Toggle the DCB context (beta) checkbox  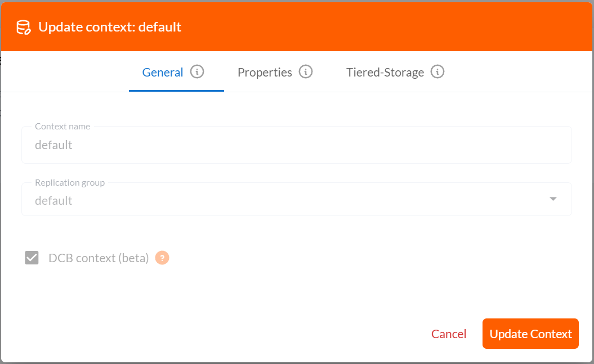[32, 258]
